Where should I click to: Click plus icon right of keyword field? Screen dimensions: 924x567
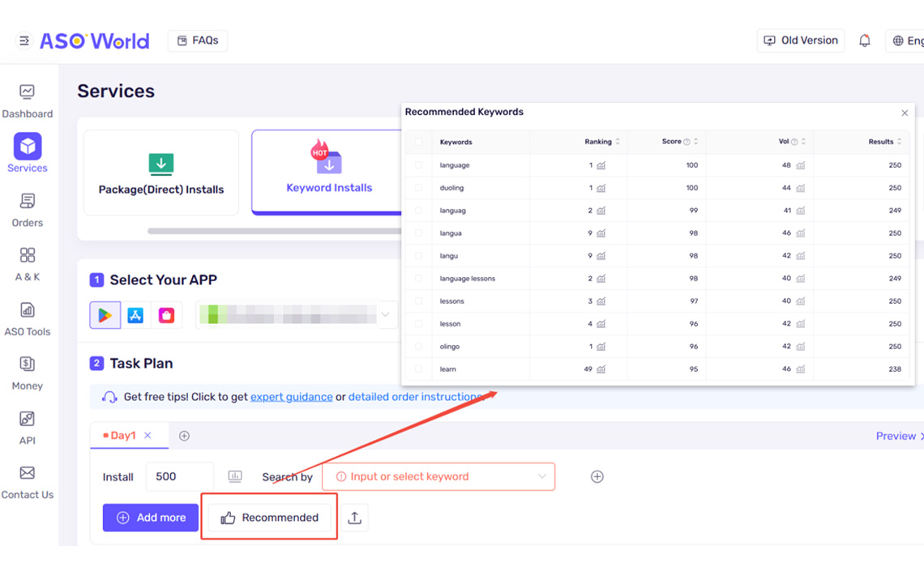point(597,476)
